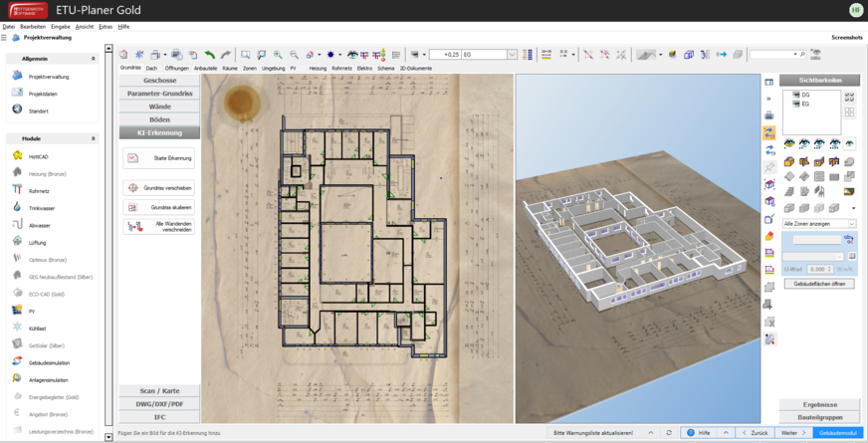
Task: Open the Standort entry
Action: click(x=39, y=111)
